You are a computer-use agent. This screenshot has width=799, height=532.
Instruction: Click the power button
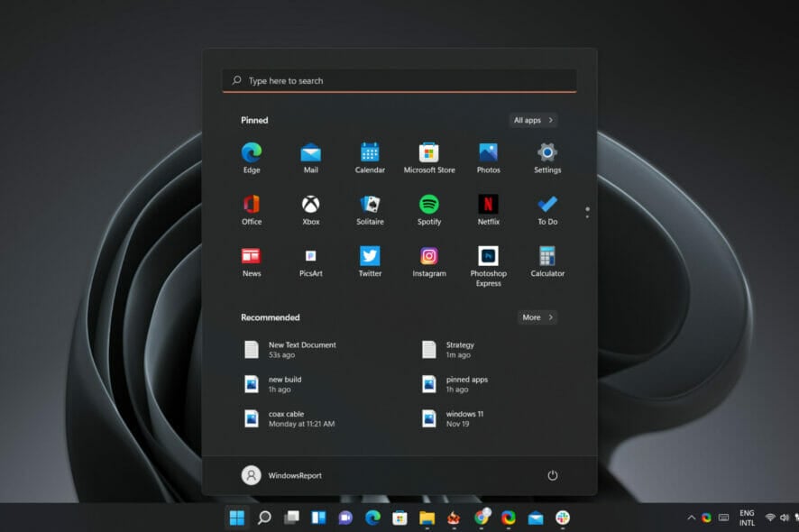(552, 475)
